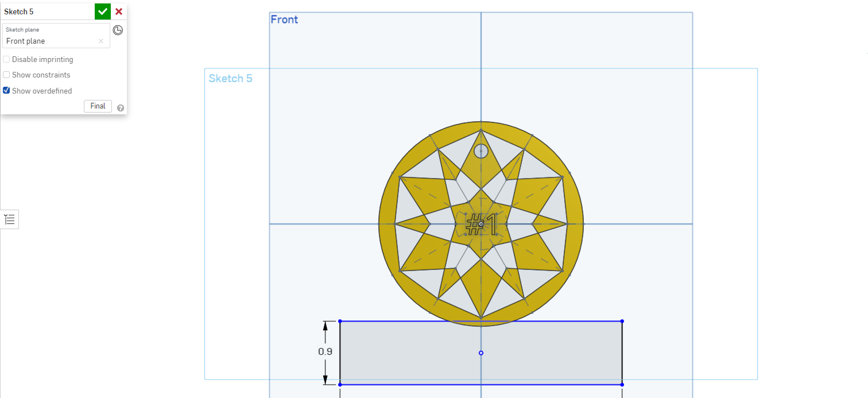The width and height of the screenshot is (868, 398).
Task: Open the rollback clock icon beside the sketch plane
Action: click(x=118, y=30)
